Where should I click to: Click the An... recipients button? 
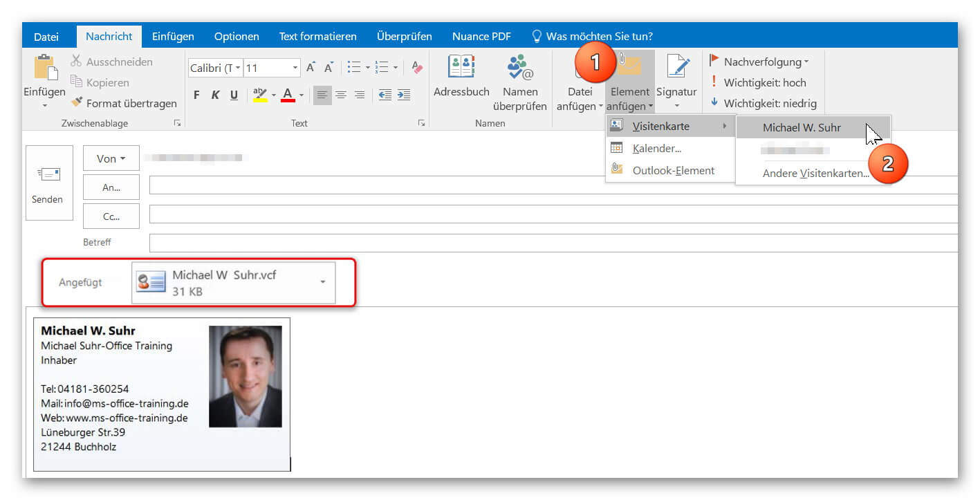111,187
